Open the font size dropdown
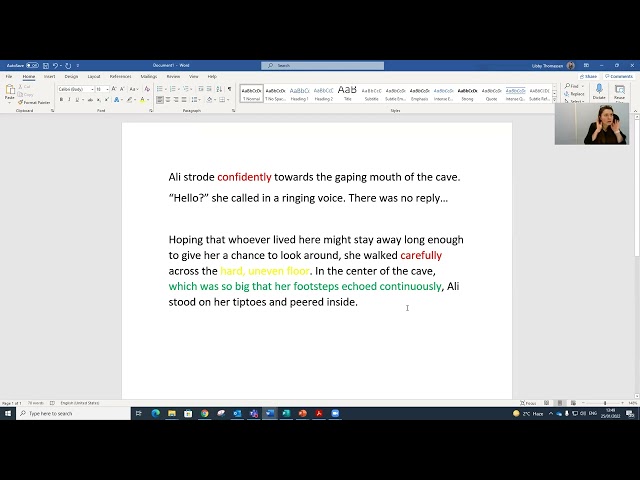 (x=107, y=89)
